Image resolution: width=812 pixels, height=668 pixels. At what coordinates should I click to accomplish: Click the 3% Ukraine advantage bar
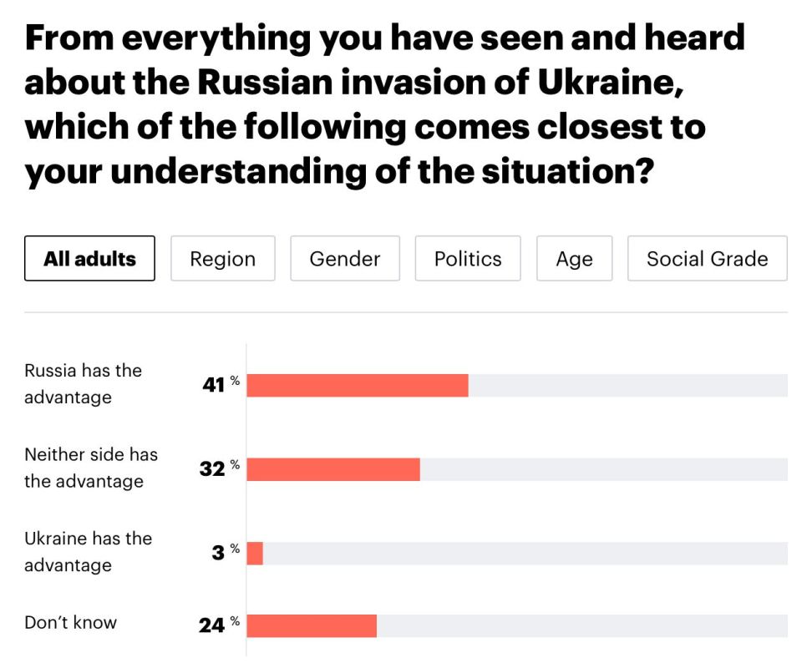click(255, 554)
